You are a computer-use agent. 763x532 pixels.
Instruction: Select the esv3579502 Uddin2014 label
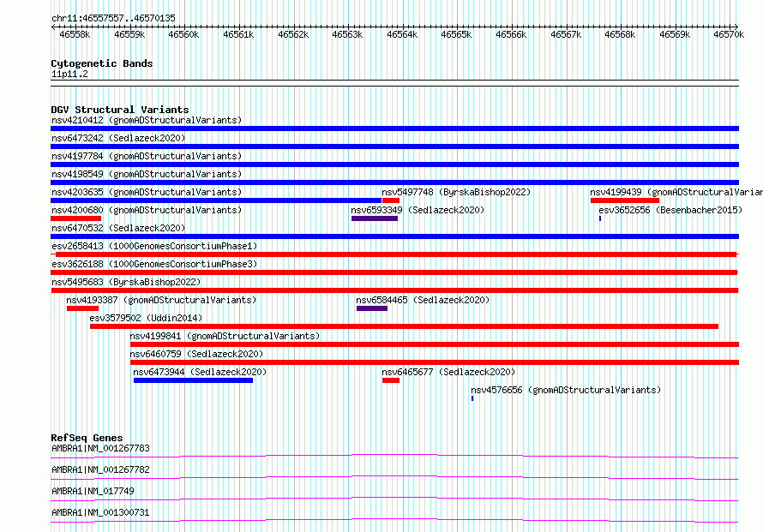click(146, 318)
